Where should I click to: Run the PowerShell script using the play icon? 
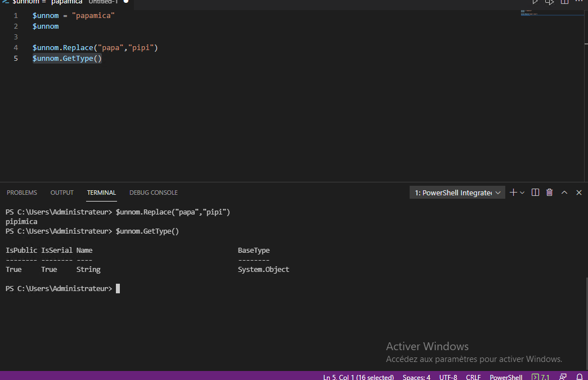point(535,2)
